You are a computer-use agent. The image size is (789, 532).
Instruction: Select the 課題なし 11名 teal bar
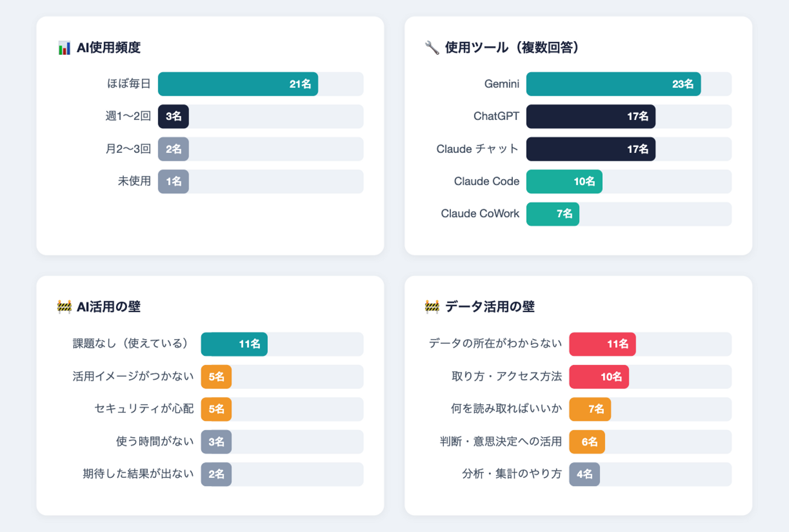(234, 344)
